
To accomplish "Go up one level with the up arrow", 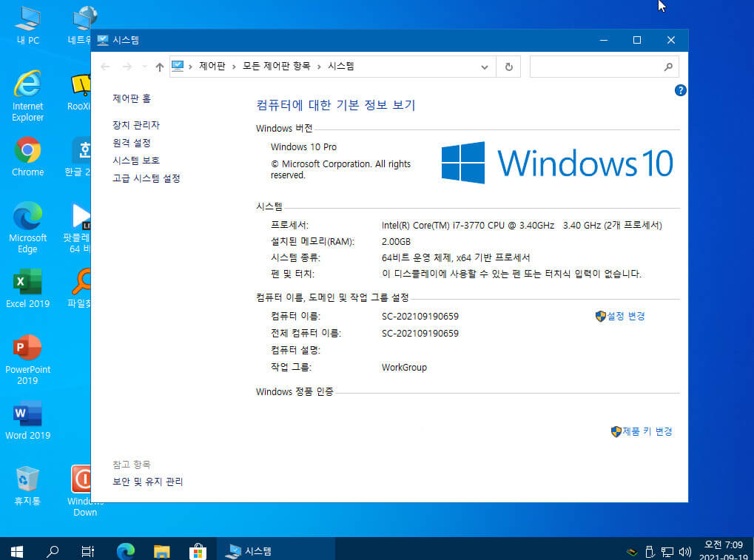I will coord(159,67).
